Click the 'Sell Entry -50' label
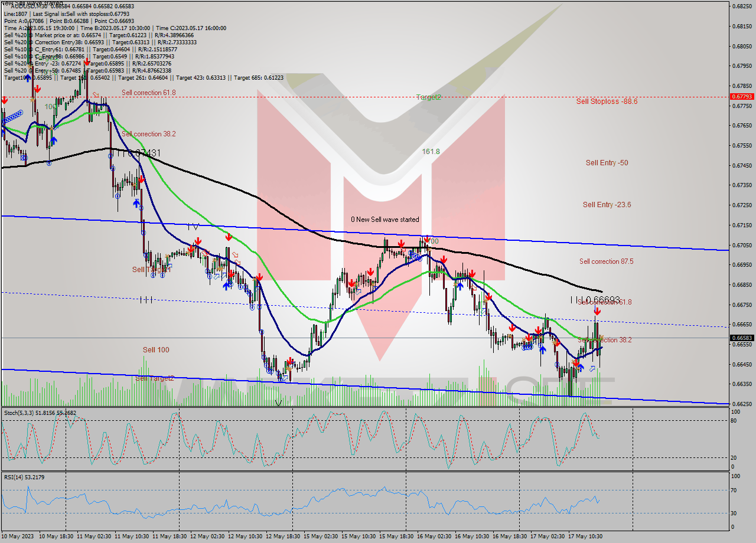756x543 pixels. pos(607,162)
